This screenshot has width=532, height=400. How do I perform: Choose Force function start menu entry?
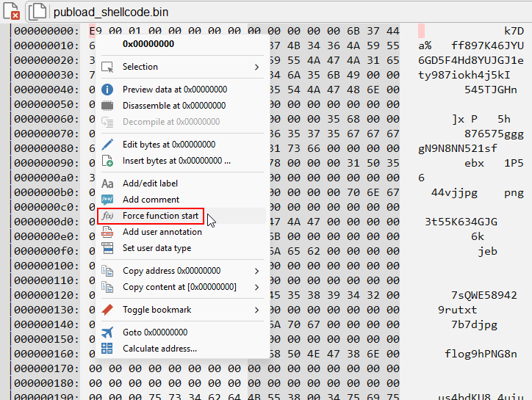(160, 216)
